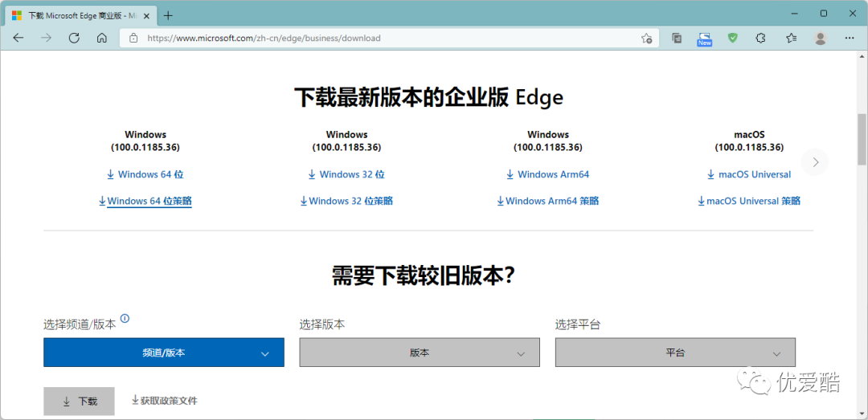Go back to the previous page

[18, 39]
